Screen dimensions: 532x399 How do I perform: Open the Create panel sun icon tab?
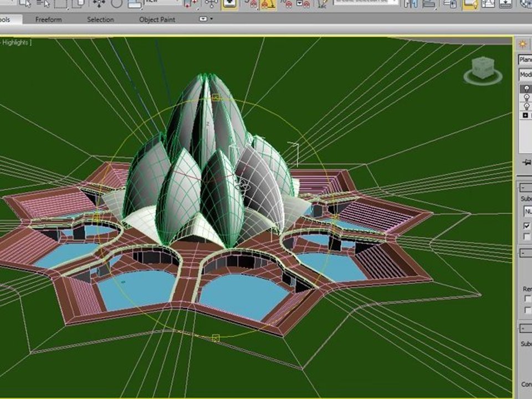[x=523, y=44]
